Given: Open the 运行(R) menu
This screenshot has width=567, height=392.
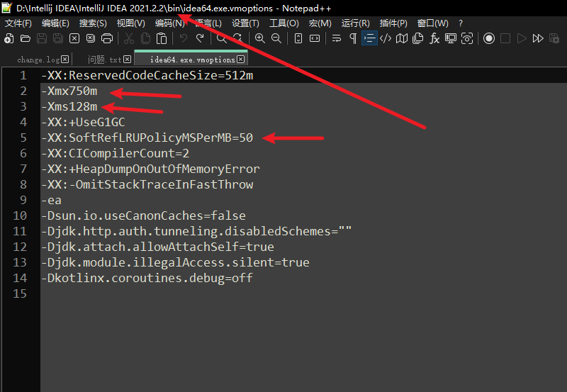Looking at the screenshot, I should coord(356,23).
